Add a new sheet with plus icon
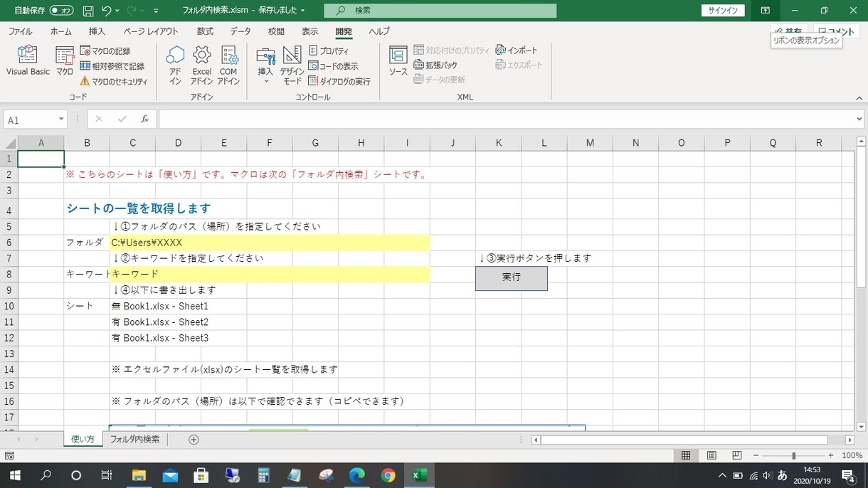 point(194,440)
